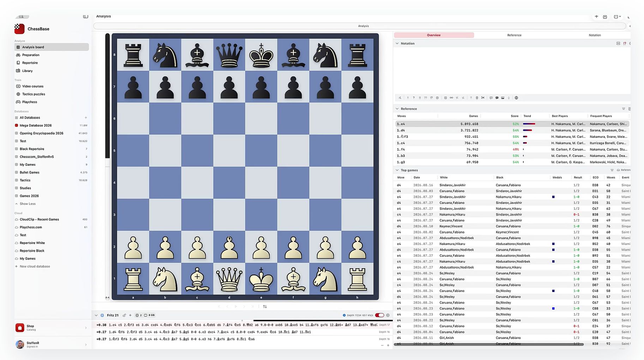Click the infinity unclear-position symbol
The image size is (644, 360).
pos(451,98)
